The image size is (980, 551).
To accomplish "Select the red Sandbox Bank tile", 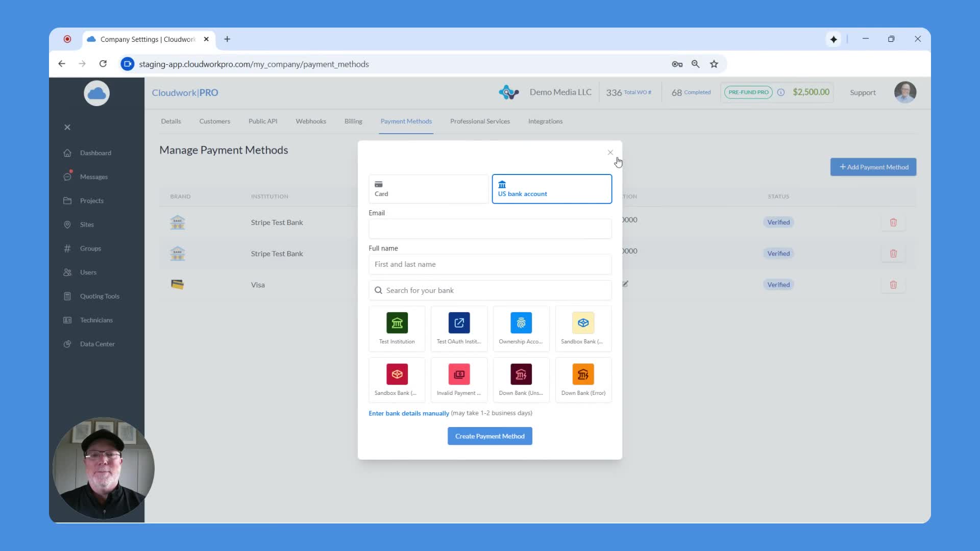I will tap(397, 380).
